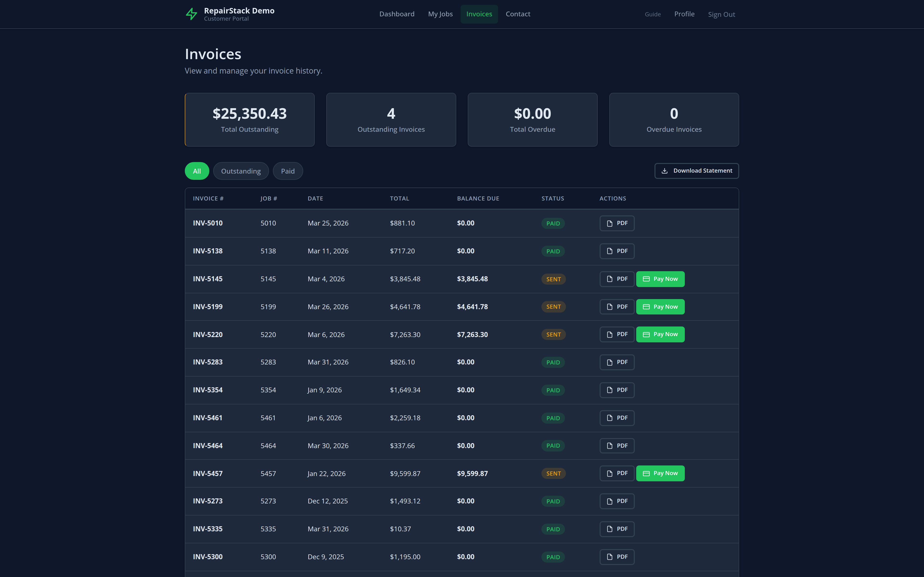Click the card icon on INV-5145 Pay Now
This screenshot has width=924, height=577.
click(x=646, y=279)
